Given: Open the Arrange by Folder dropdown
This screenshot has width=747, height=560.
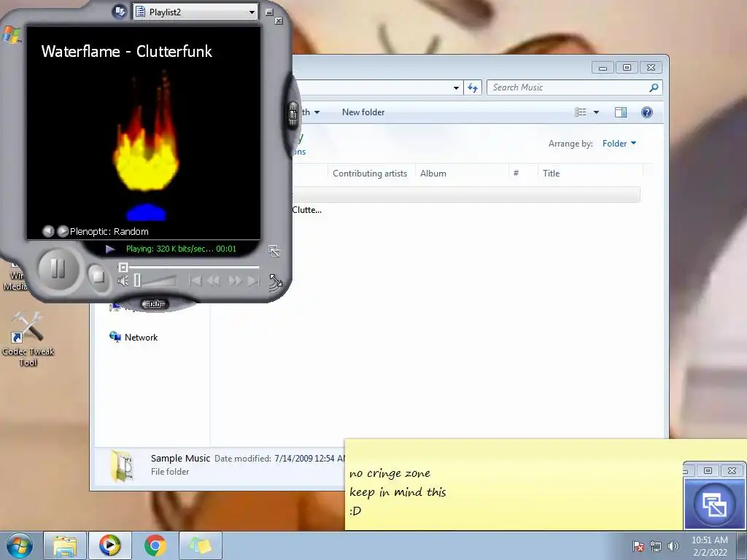Looking at the screenshot, I should (x=619, y=144).
